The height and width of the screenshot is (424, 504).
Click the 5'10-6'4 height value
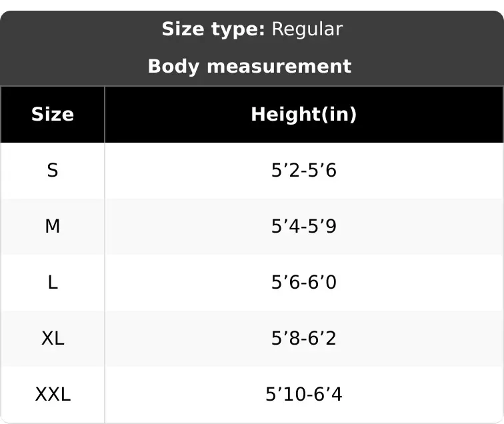304,395
